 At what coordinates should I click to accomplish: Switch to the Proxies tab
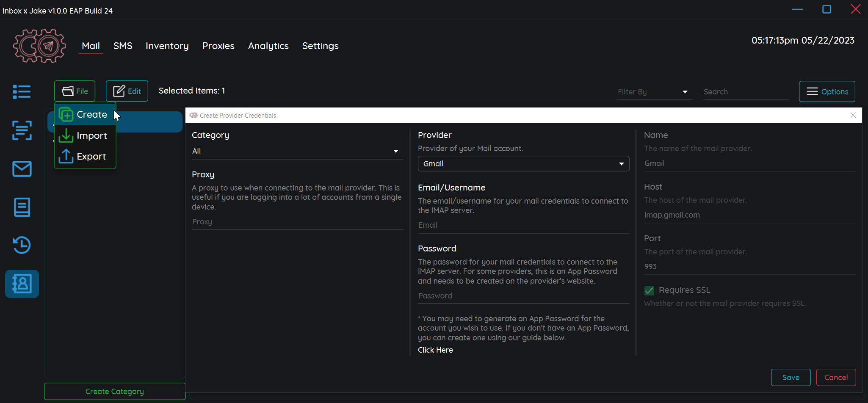(218, 46)
